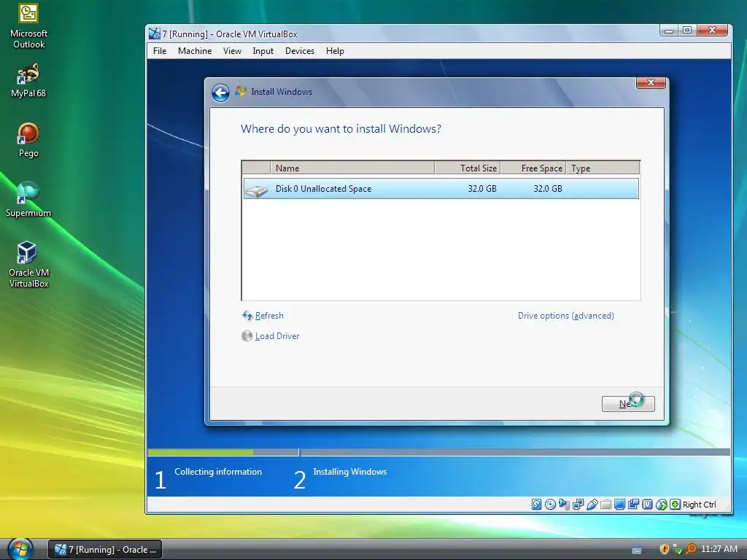Click the Name column header
The image size is (747, 560).
[352, 168]
